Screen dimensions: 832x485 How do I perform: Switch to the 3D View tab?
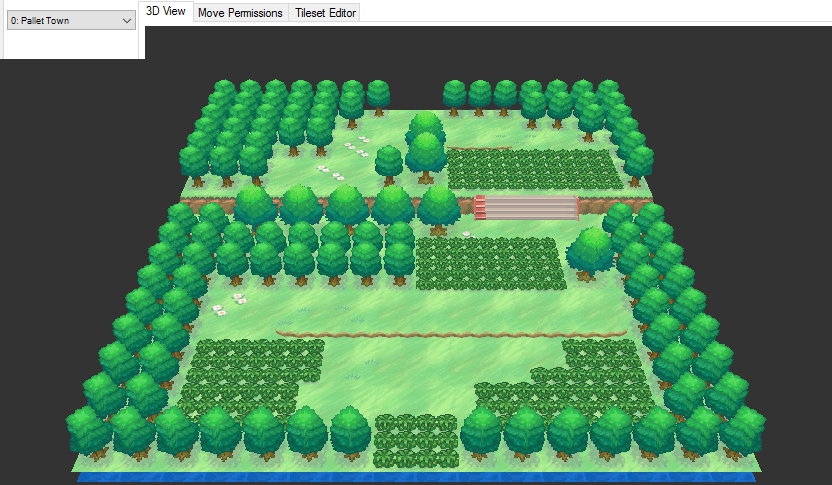click(x=166, y=11)
